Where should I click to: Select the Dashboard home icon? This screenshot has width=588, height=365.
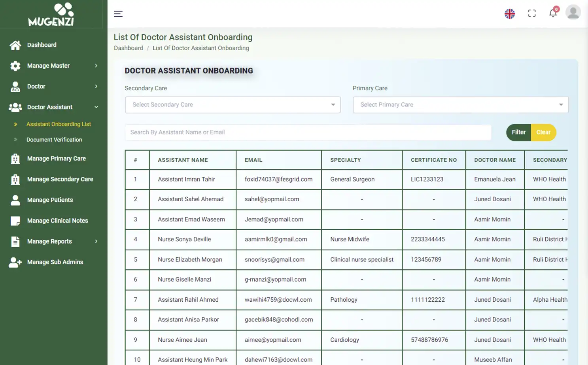(15, 45)
